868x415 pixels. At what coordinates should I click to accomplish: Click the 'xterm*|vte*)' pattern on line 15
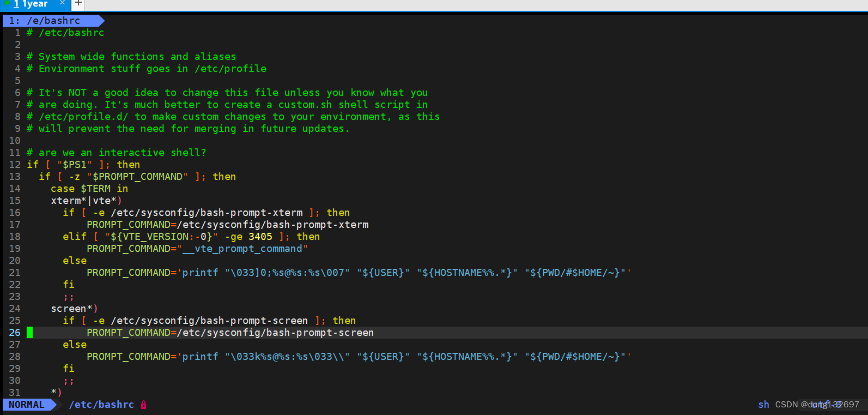click(87, 201)
